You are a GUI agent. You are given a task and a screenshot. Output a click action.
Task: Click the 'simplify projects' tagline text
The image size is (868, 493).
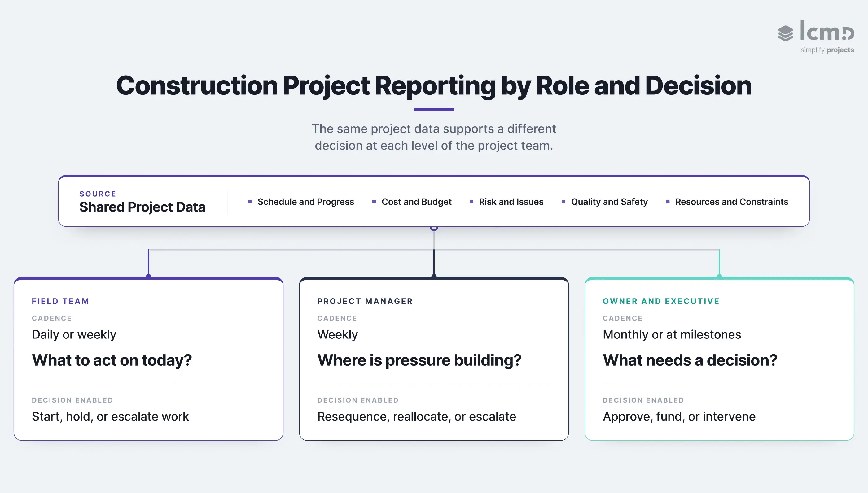(x=827, y=50)
